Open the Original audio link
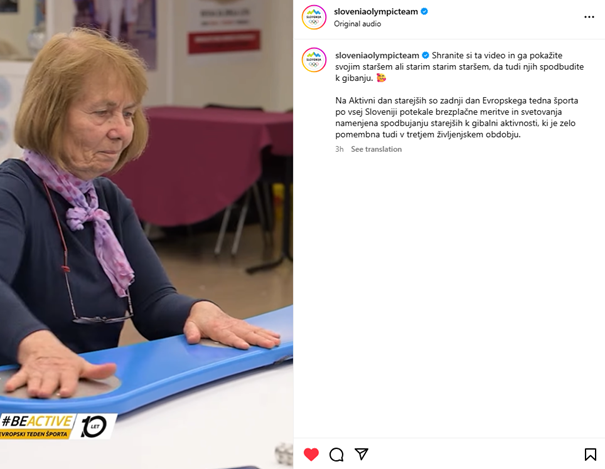605x469 pixels. pos(357,24)
